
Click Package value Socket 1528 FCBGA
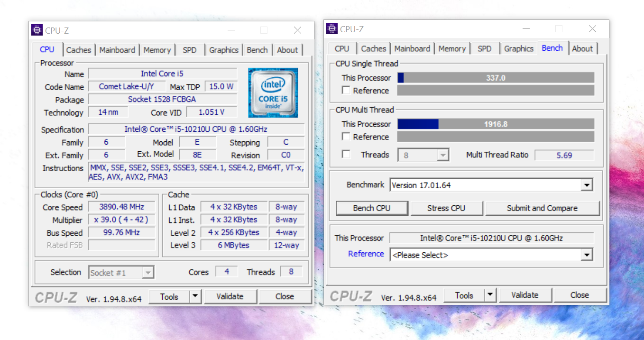(x=162, y=99)
